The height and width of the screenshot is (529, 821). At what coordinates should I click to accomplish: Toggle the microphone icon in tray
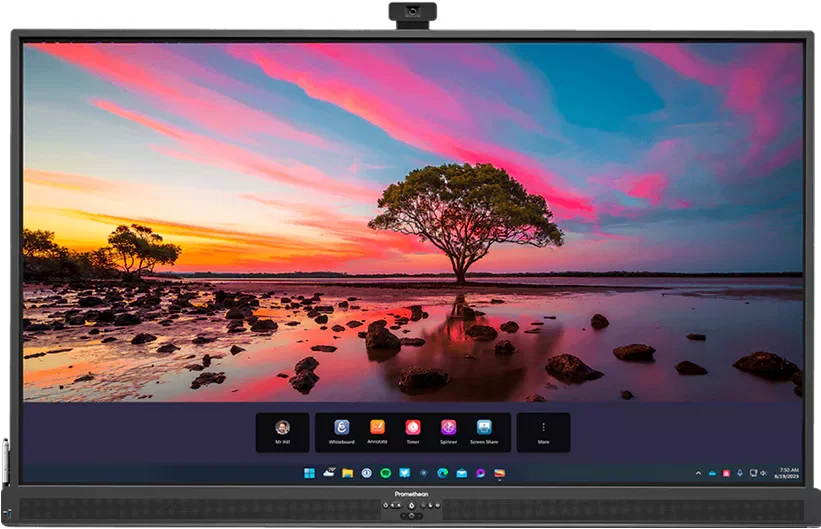point(739,473)
